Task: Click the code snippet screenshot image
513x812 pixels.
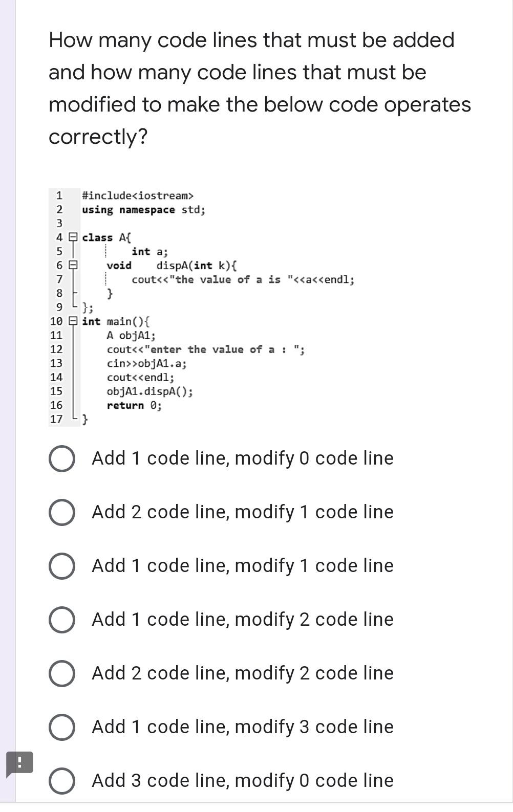Action: (x=205, y=307)
